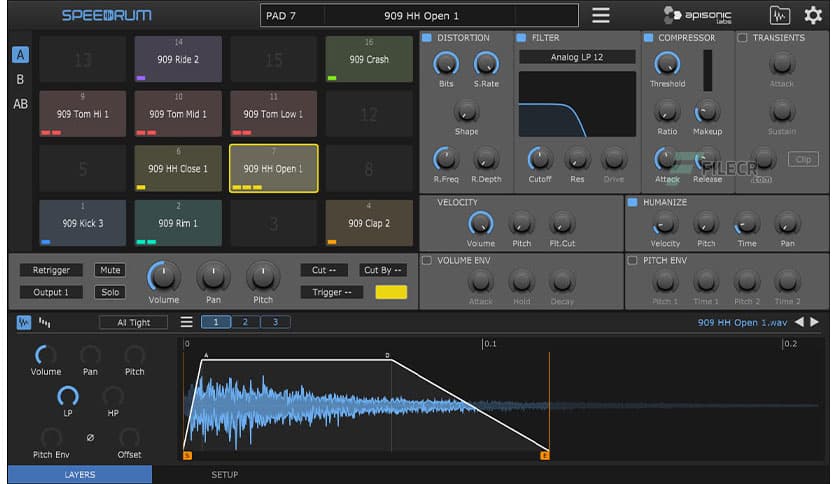Viewport: 836px width, 484px height.
Task: Select the 909 Crash pad
Action: tap(369, 59)
